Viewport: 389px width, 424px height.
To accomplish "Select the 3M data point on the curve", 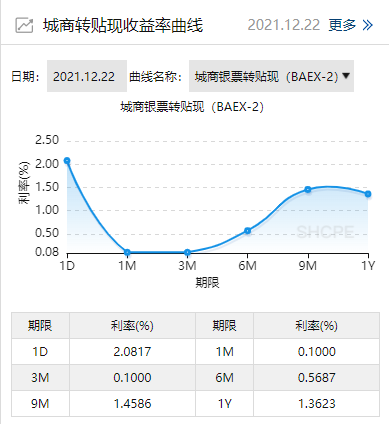I will (187, 252).
